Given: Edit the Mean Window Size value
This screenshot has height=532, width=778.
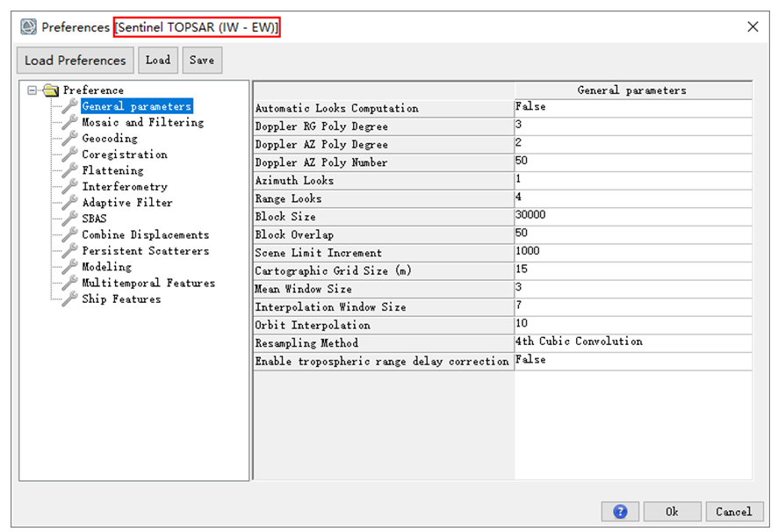Looking at the screenshot, I should 633,288.
